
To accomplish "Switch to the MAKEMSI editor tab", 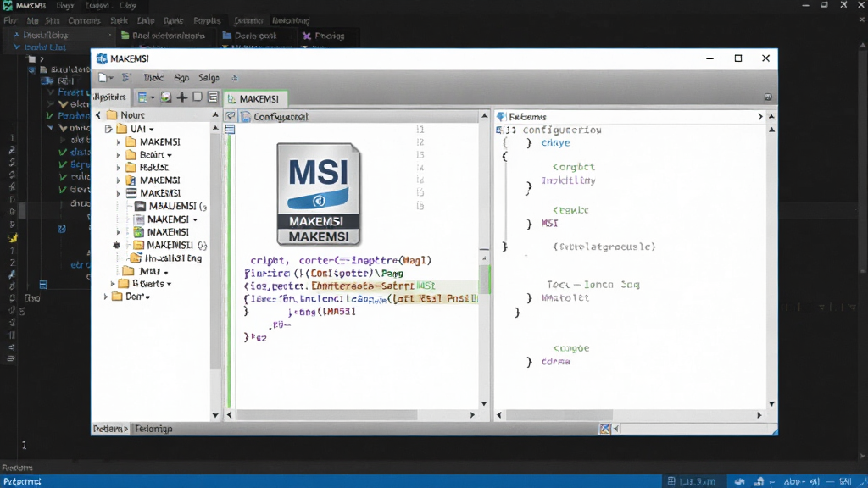I will click(255, 98).
